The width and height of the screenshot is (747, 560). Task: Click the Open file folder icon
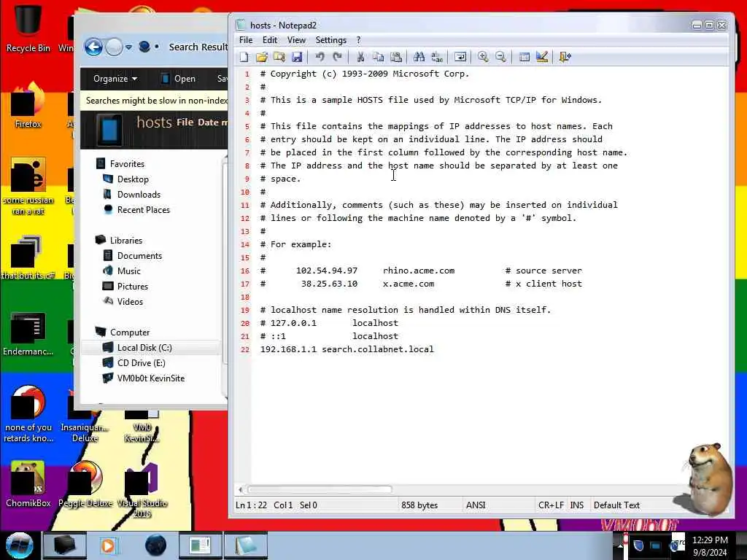tap(262, 57)
